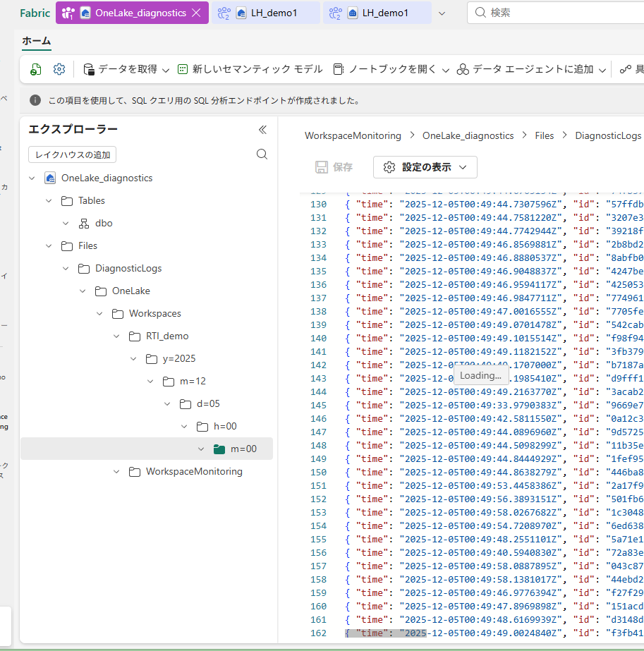Open the tab overflow dropdown chevron
644x651 pixels.
click(x=442, y=13)
